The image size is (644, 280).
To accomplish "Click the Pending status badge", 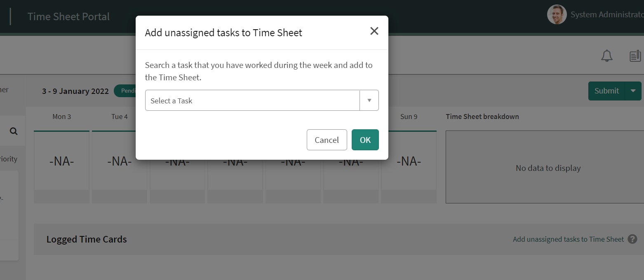I will click(x=125, y=91).
